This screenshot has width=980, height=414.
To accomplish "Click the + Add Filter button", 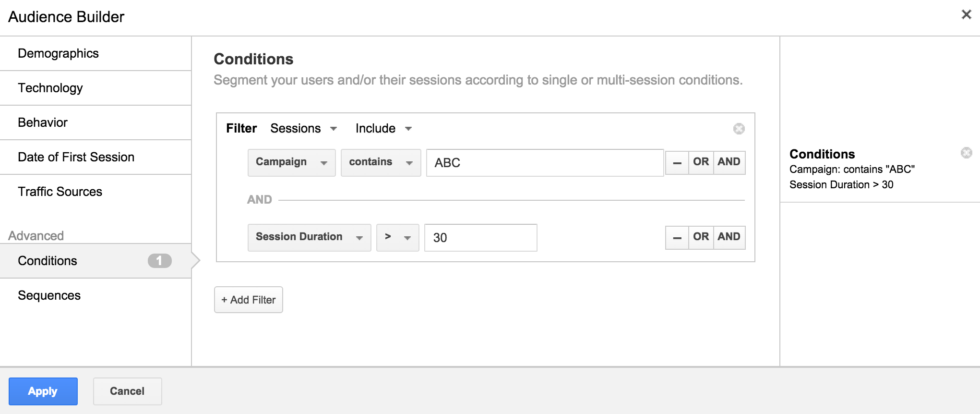I will pos(249,300).
